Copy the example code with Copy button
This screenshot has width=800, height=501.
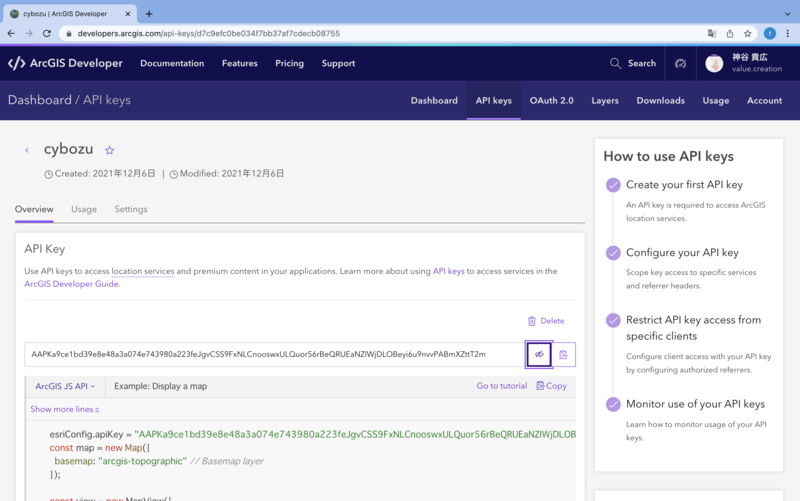click(x=552, y=386)
